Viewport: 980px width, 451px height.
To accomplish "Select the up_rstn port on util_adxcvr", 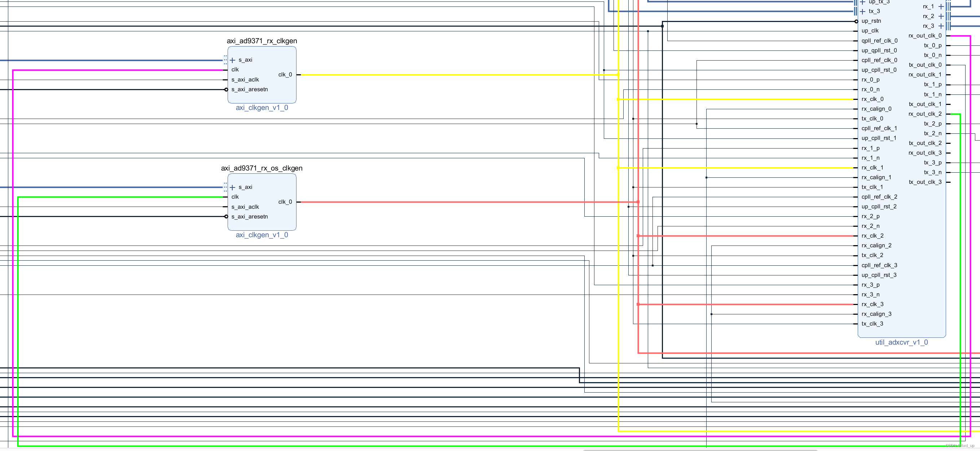I will [x=871, y=21].
